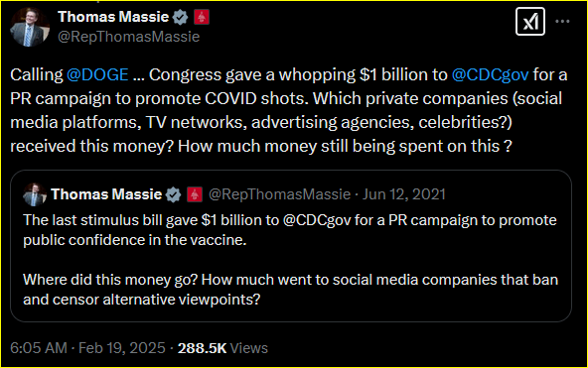Viewport: 588px width, 368px height.
Task: Open the @DOGE mention link
Action: tap(97, 74)
